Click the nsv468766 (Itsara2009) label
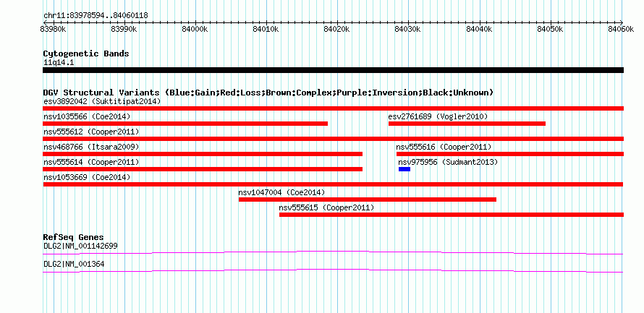This screenshot has height=313, width=644. (91, 147)
